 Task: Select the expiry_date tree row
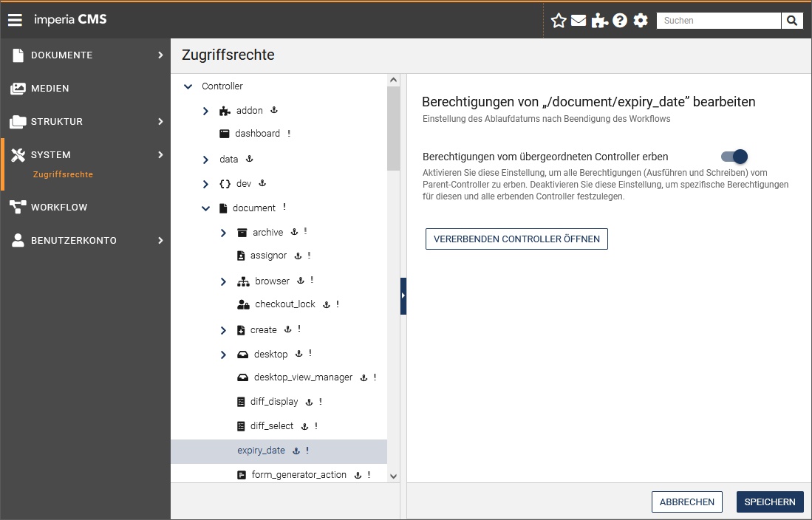tap(279, 451)
